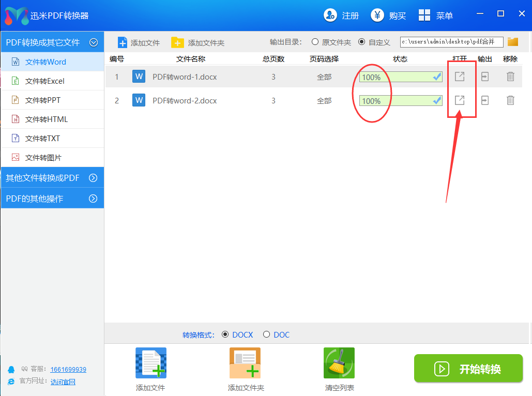The width and height of the screenshot is (532, 396).
Task: Browse output directory with folder icon
Action: [x=513, y=42]
